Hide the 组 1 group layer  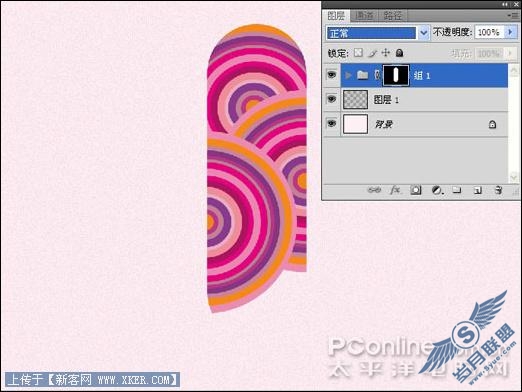pyautogui.click(x=331, y=75)
